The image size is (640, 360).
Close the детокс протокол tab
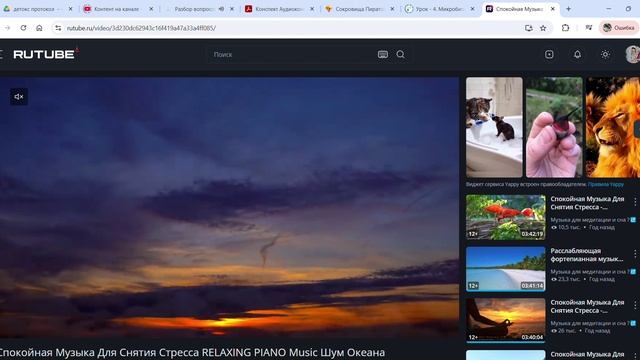[70, 9]
